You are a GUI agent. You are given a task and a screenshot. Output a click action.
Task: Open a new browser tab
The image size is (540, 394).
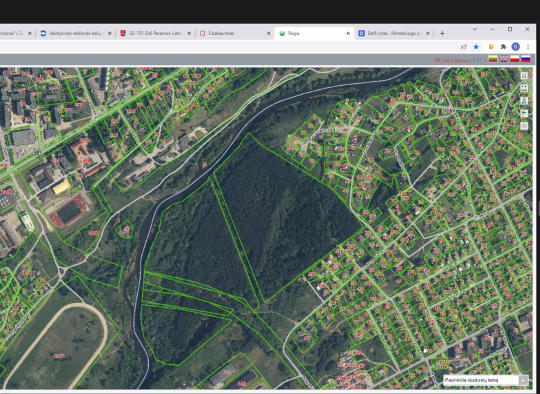[442, 33]
